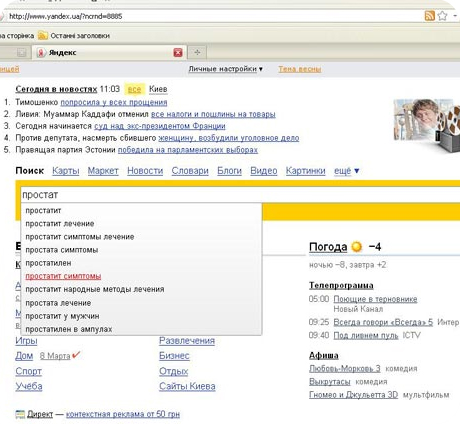
Task: Click the RSS feed icon in address bar
Action: pyautogui.click(x=429, y=16)
